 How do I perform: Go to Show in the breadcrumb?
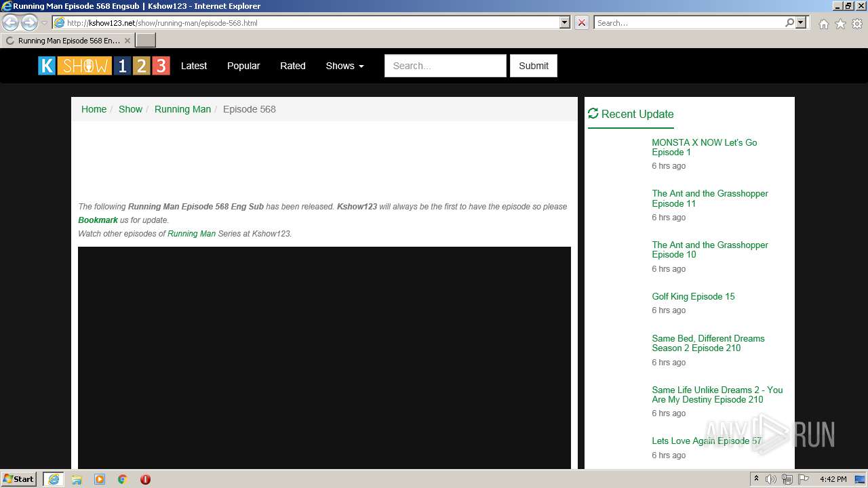coord(130,109)
